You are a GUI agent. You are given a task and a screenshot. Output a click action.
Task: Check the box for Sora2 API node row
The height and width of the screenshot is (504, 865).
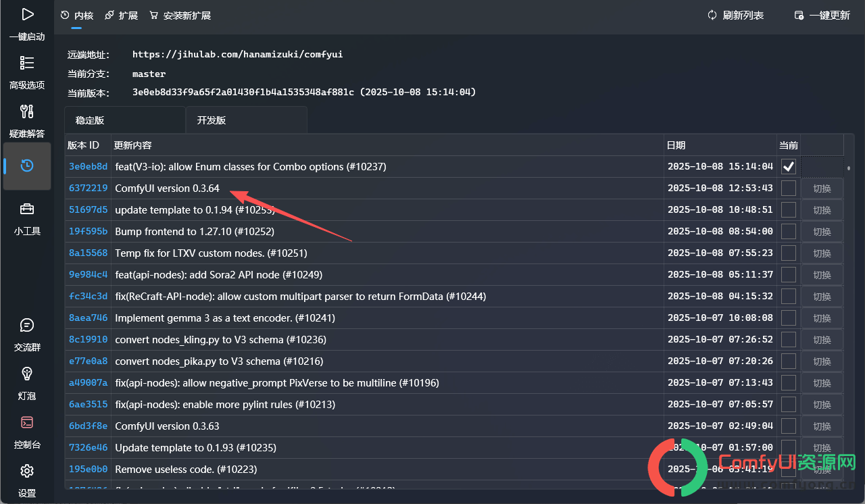point(789,274)
